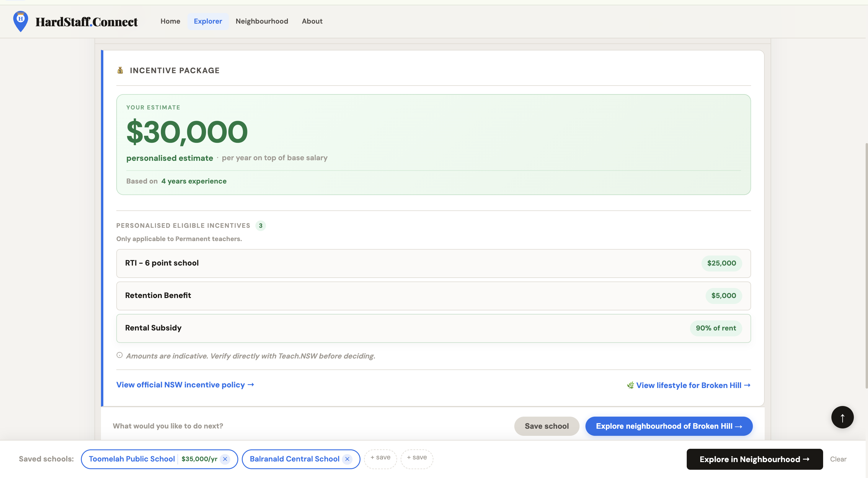Click the second empty + save slot

coord(417,459)
